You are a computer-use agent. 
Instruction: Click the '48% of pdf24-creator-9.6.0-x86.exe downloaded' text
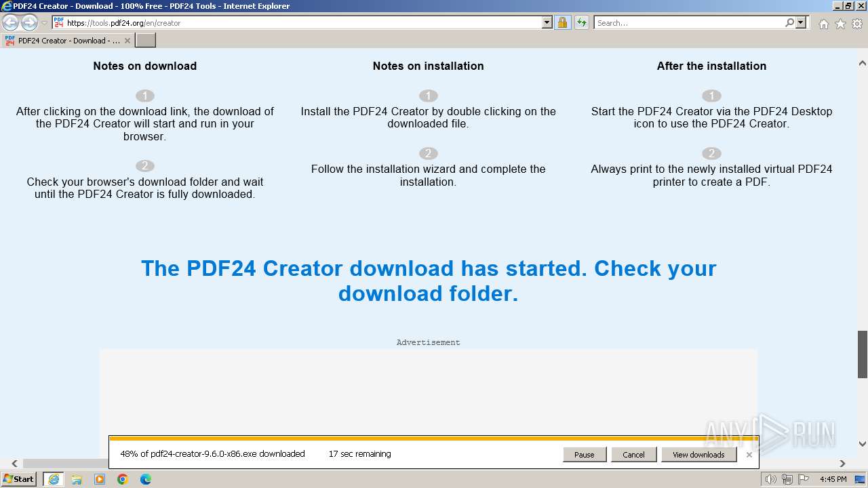(x=212, y=454)
